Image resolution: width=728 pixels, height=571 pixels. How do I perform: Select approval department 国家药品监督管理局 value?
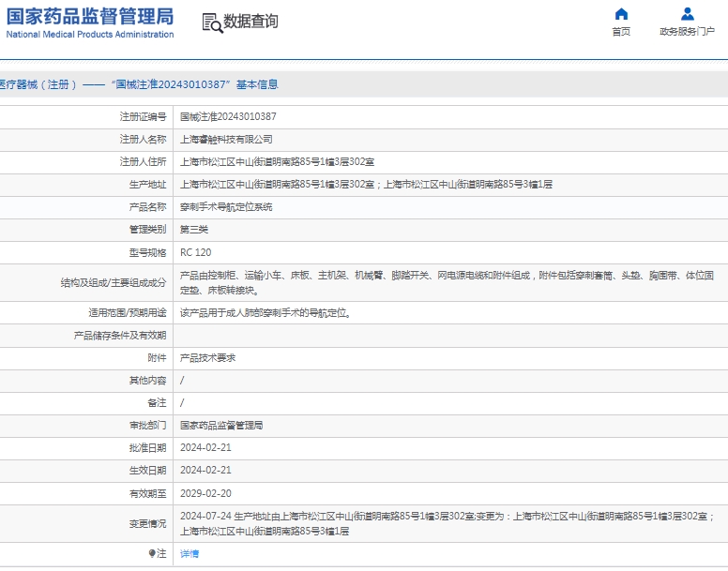click(221, 426)
